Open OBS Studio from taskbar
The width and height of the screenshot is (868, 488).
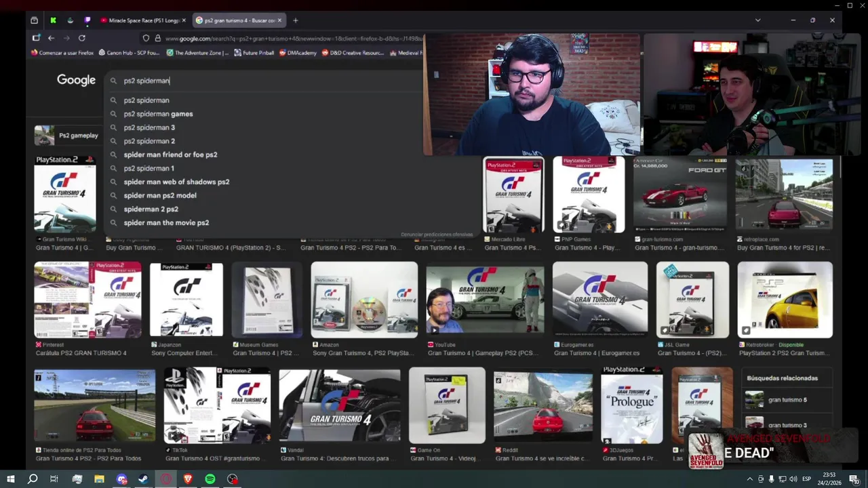233,479
